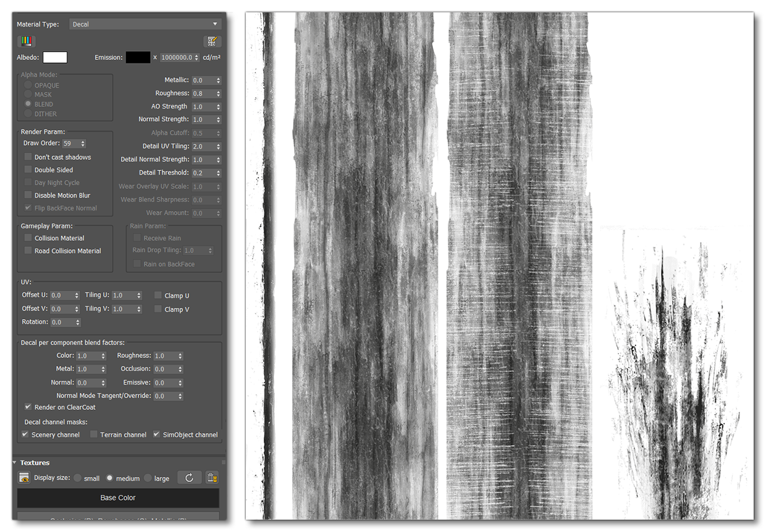Click the Base Color texture slot
Viewport: 766px width, 532px height.
(118, 498)
